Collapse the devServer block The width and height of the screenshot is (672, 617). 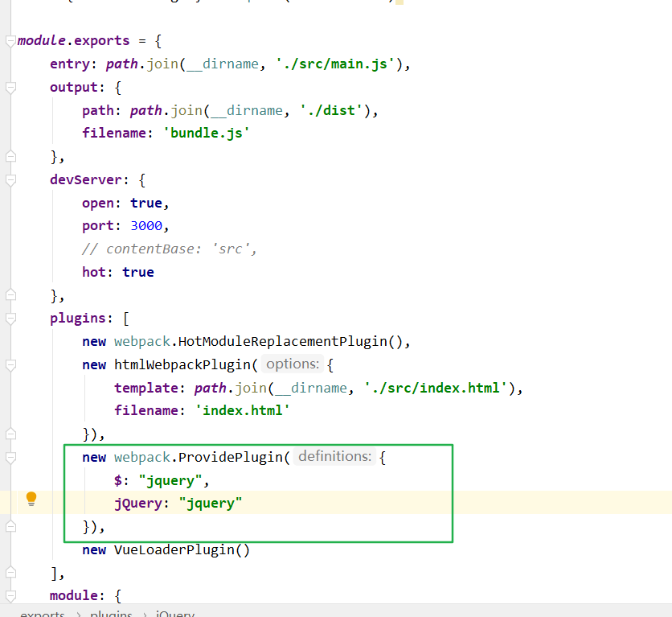[10, 180]
